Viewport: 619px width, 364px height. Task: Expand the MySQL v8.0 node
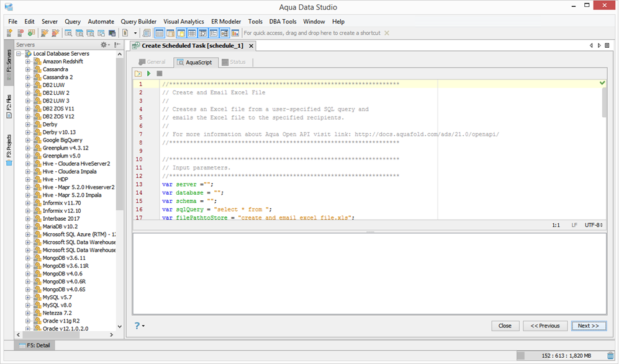pos(28,305)
